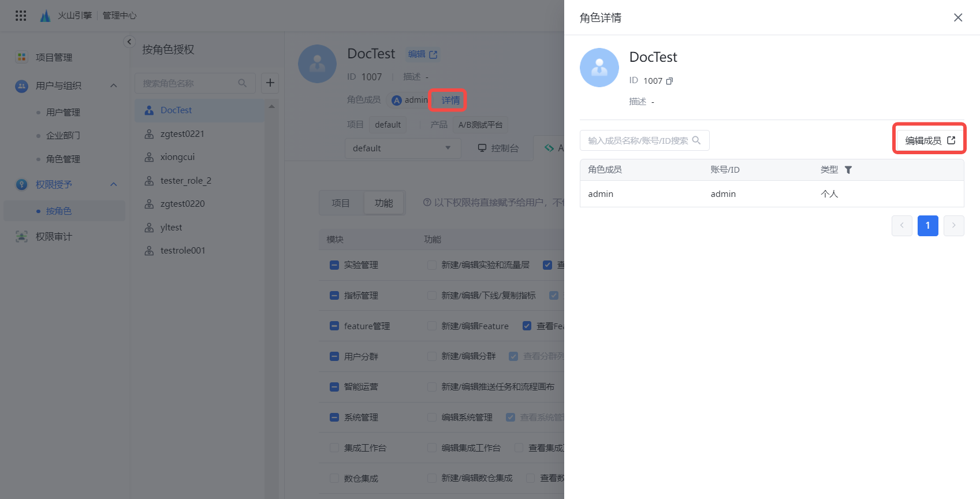Click the admin row in members table
The width and height of the screenshot is (980, 499).
[x=772, y=194]
